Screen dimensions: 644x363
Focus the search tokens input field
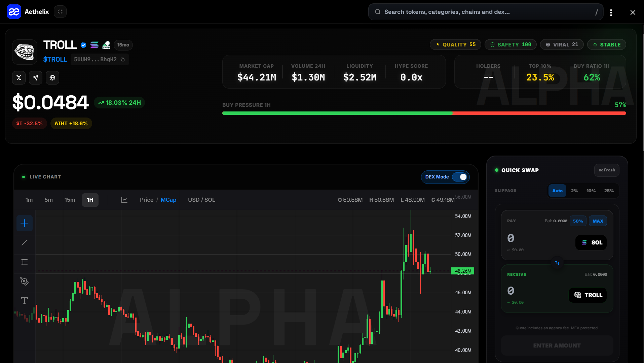click(x=486, y=12)
